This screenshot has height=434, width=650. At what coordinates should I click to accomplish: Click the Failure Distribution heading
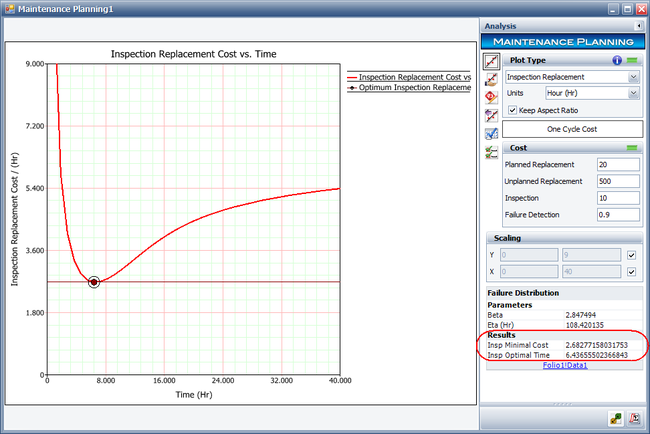pyautogui.click(x=523, y=293)
